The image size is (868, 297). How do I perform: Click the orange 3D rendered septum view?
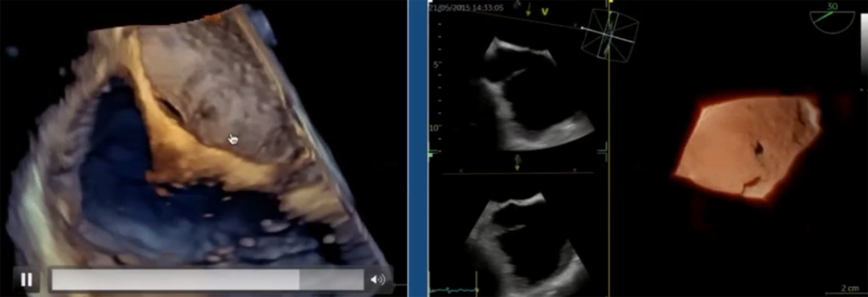(x=747, y=146)
